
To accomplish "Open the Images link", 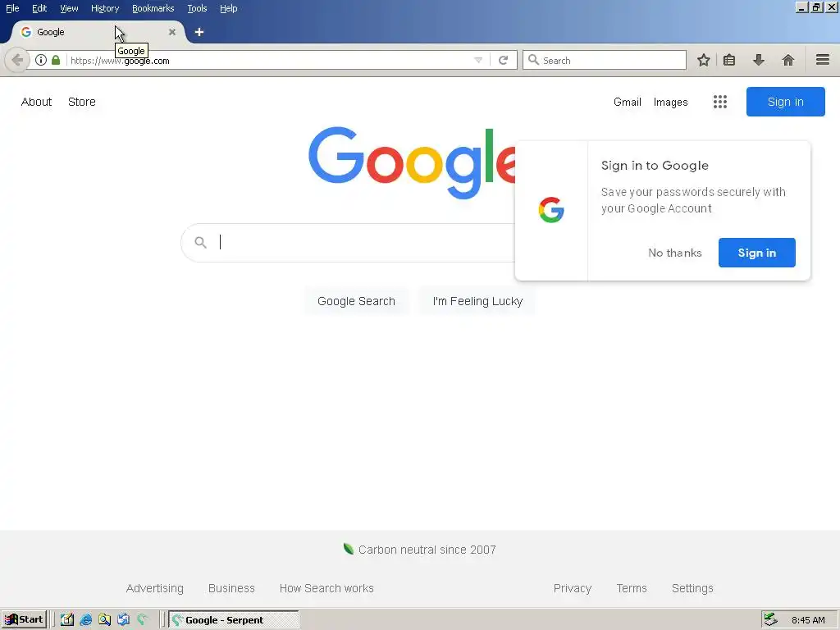I will pyautogui.click(x=671, y=102).
